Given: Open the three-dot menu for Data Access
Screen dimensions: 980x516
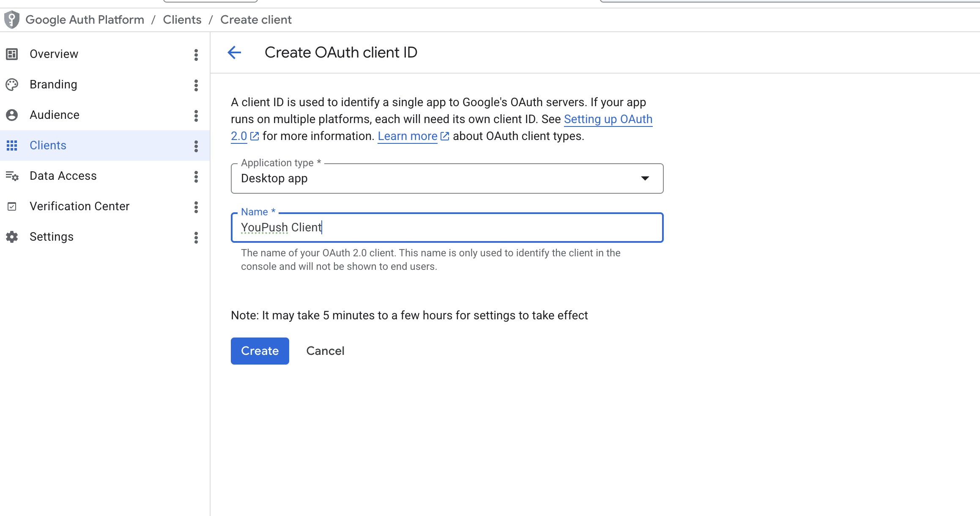Looking at the screenshot, I should click(x=196, y=176).
